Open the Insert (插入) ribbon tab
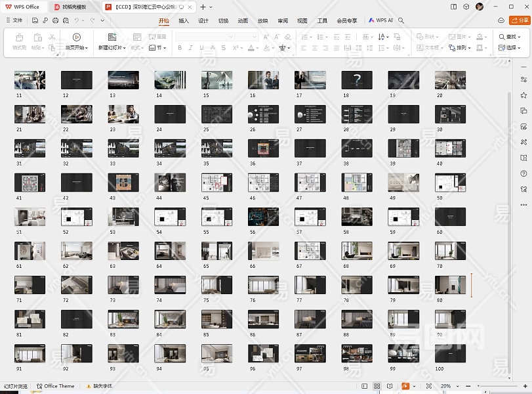Screen dimensions: 532x394 tap(184, 20)
